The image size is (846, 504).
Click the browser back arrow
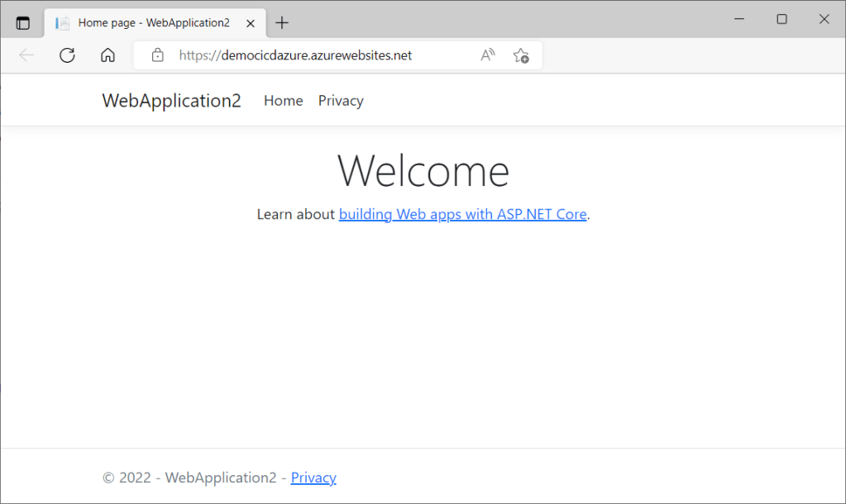click(26, 55)
